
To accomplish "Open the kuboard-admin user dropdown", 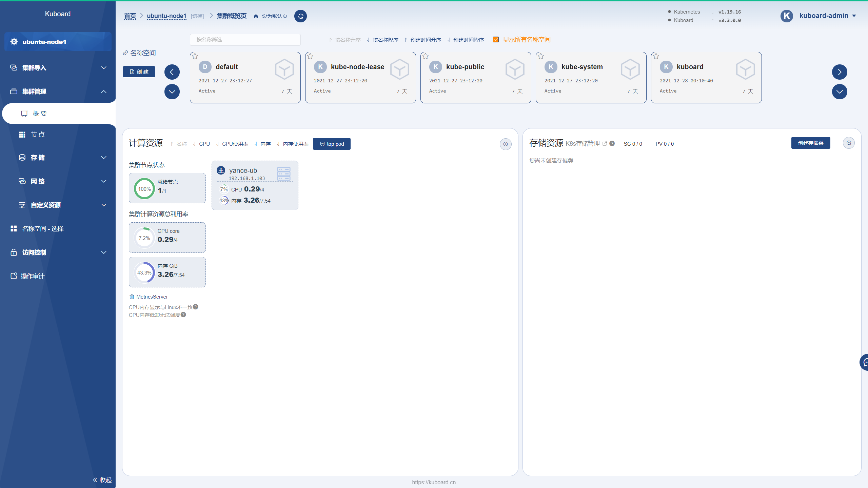I will point(827,16).
